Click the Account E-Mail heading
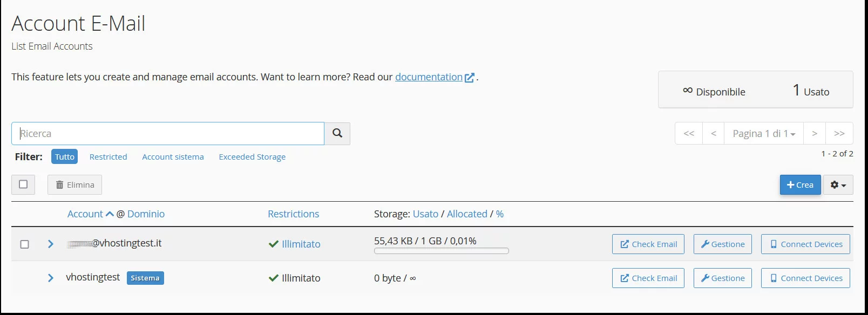Viewport: 868px width, 315px height. (x=78, y=23)
